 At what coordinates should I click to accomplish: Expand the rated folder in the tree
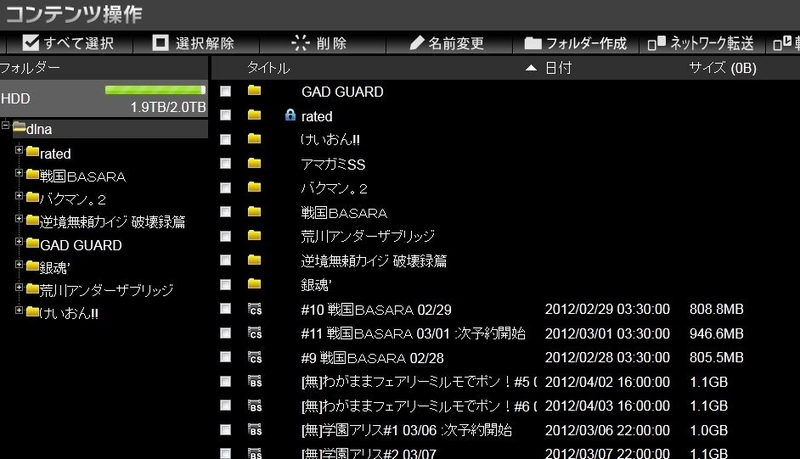19,150
